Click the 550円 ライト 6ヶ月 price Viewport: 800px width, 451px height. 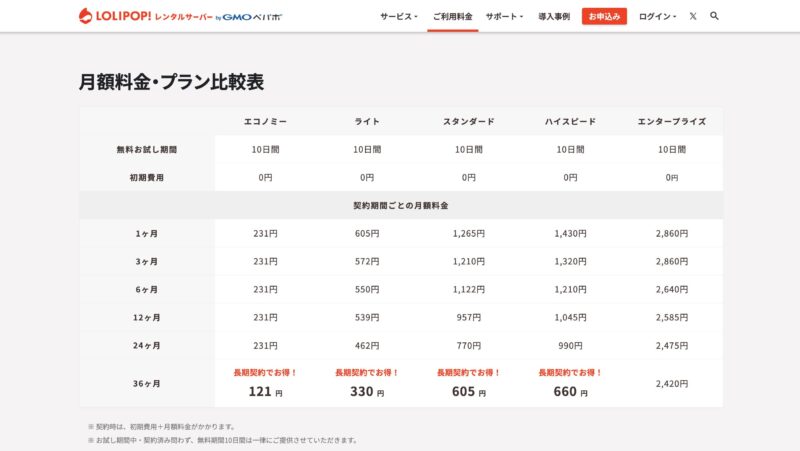(367, 290)
